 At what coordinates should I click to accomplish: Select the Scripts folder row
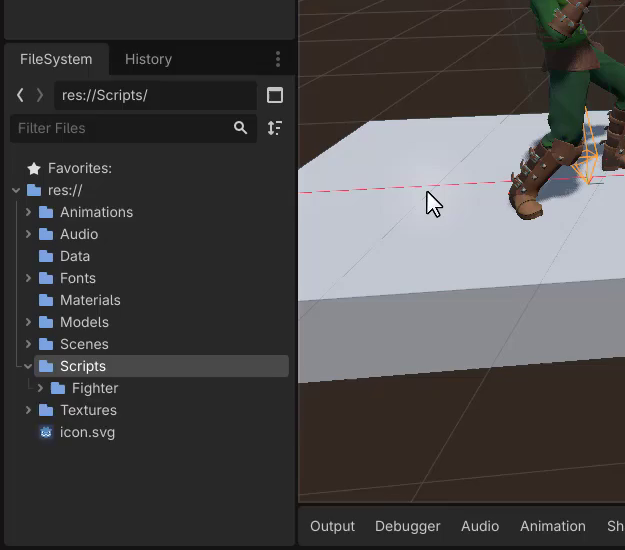[x=161, y=366]
